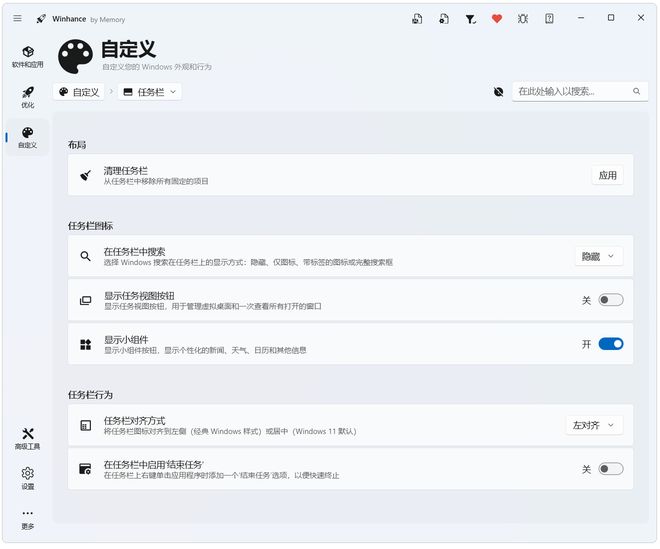The width and height of the screenshot is (660, 549).
Task: Click the large palette header icon
Action: click(75, 56)
